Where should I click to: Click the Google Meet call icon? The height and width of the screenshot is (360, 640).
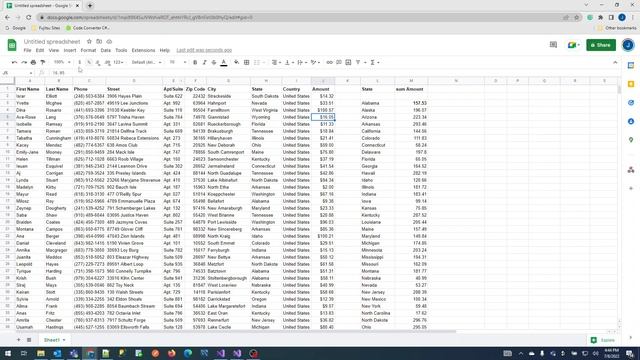click(x=573, y=45)
